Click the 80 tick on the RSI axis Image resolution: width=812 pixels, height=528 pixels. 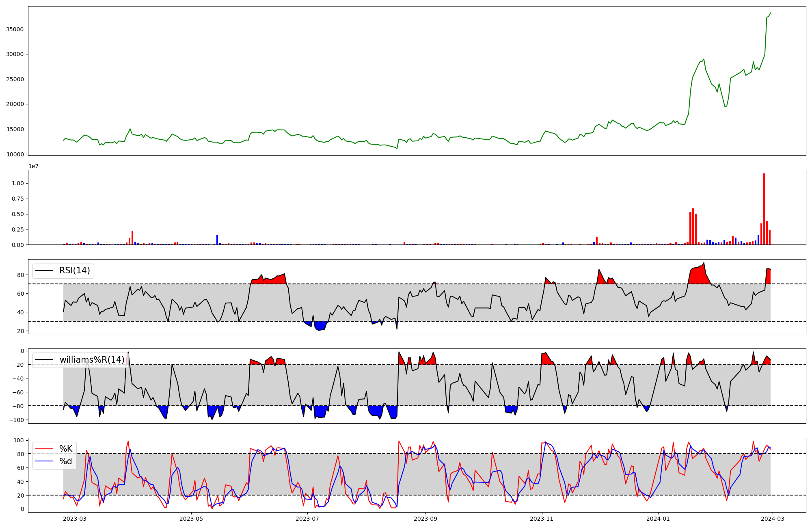[x=21, y=275]
